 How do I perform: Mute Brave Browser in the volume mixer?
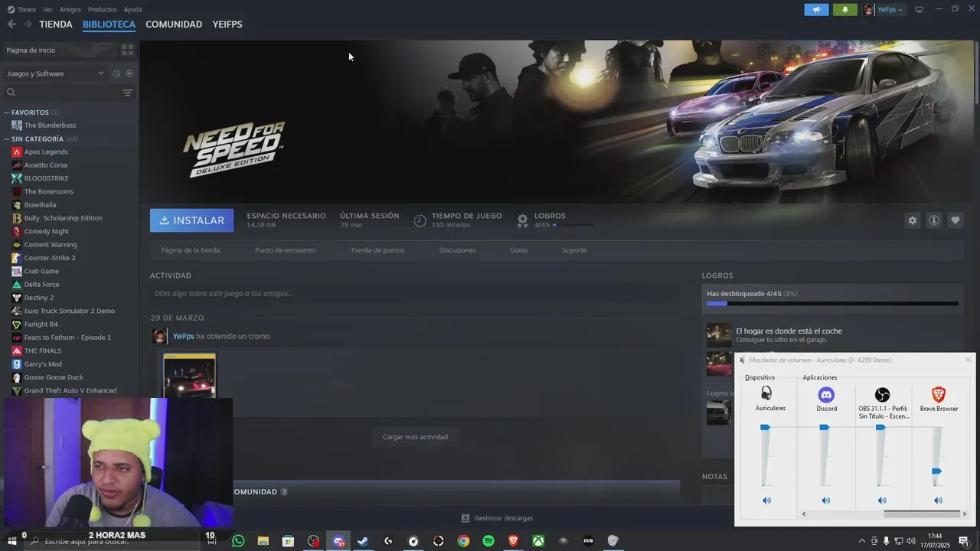[939, 500]
